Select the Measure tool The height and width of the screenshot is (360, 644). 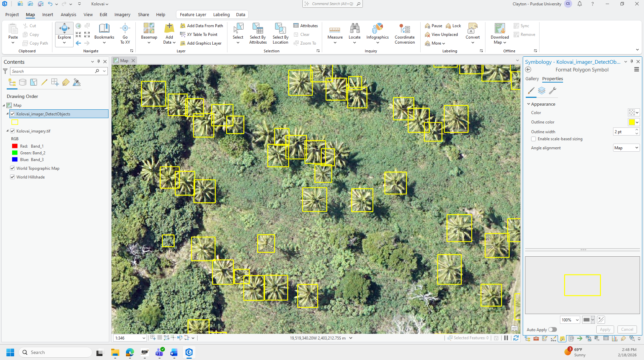point(335,34)
